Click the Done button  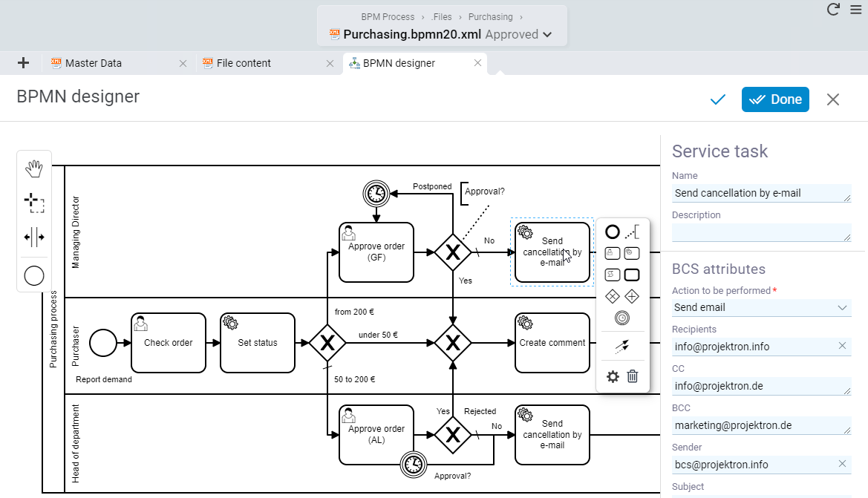775,99
